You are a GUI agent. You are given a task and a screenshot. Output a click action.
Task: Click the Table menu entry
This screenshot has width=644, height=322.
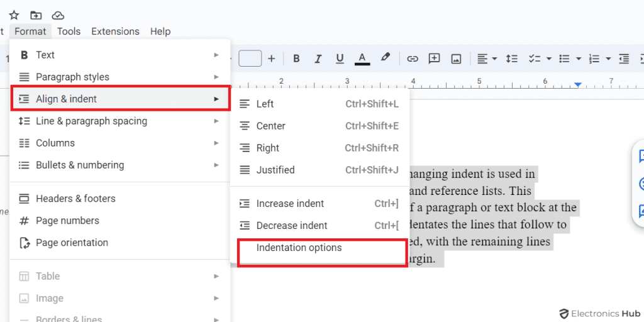pyautogui.click(x=119, y=276)
